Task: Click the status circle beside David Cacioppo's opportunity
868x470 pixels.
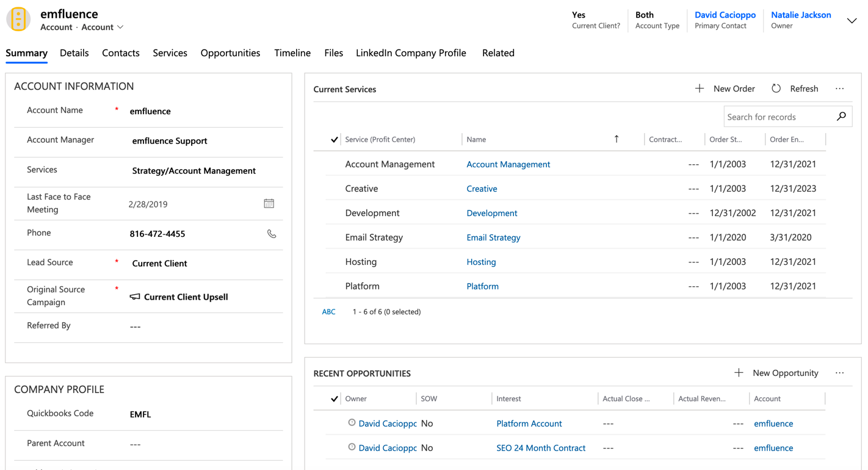Action: 351,422
